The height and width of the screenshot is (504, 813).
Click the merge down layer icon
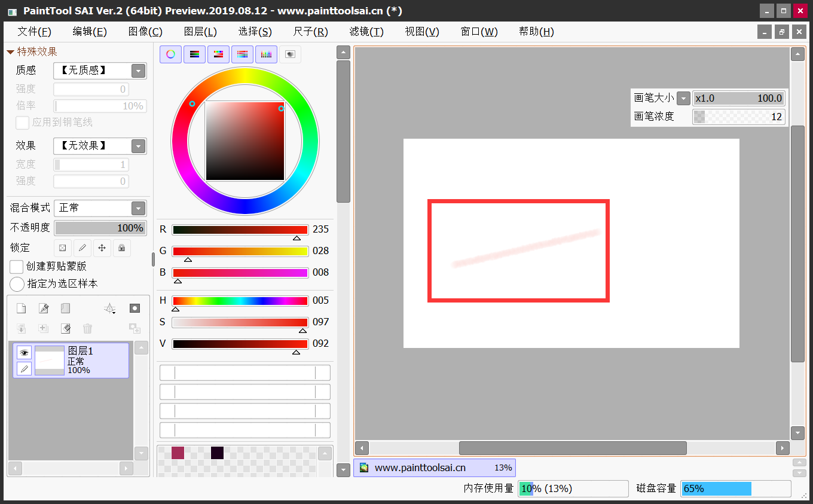(x=43, y=328)
